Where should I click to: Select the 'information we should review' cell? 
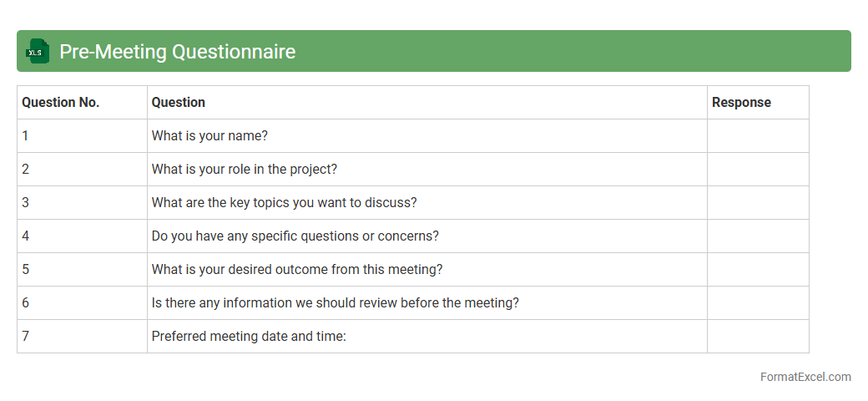tap(335, 303)
